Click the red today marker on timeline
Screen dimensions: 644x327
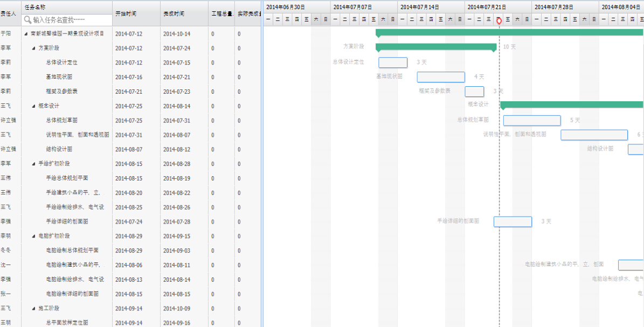tap(499, 20)
